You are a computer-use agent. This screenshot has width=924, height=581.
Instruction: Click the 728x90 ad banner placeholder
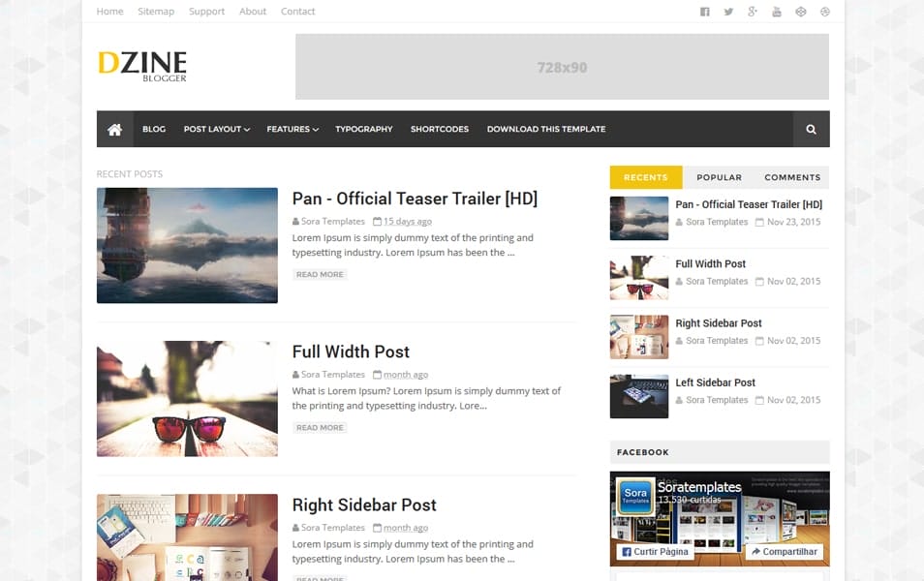coord(562,67)
